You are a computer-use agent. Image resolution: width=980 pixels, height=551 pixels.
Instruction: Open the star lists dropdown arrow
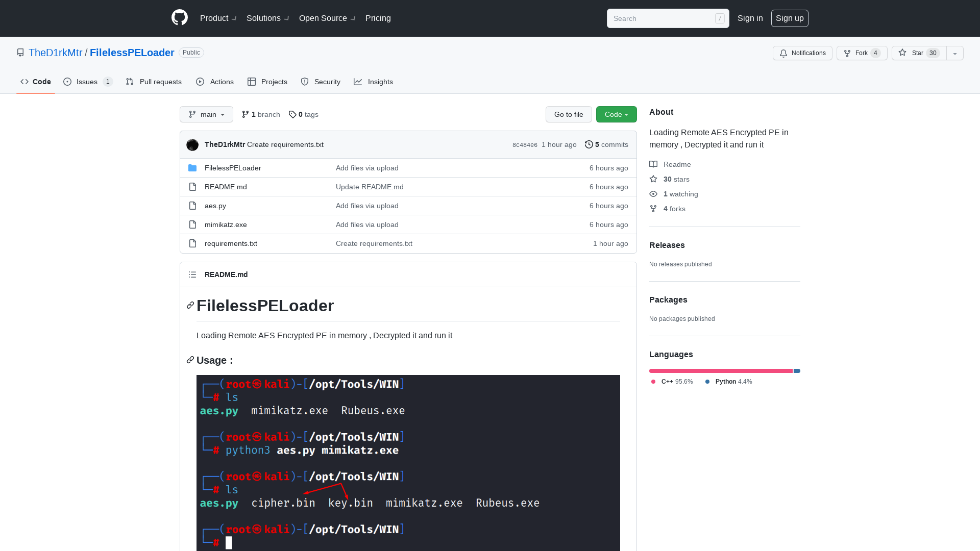pos(955,53)
